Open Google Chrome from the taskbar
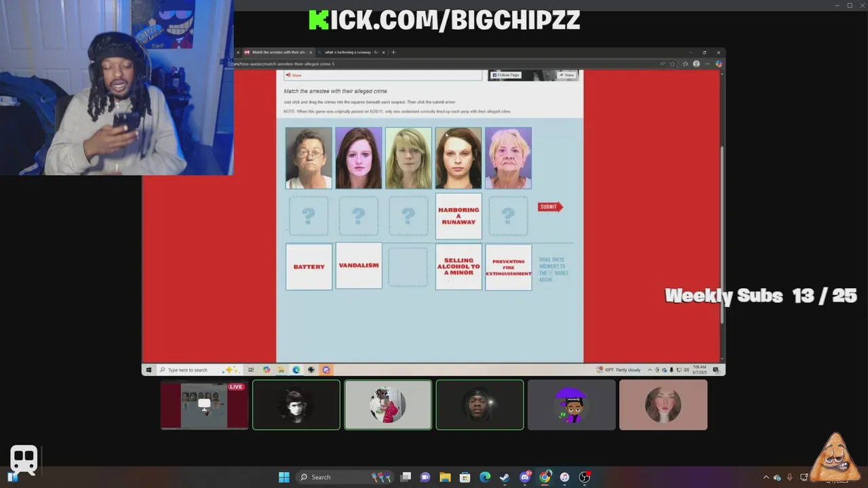 coord(545,477)
